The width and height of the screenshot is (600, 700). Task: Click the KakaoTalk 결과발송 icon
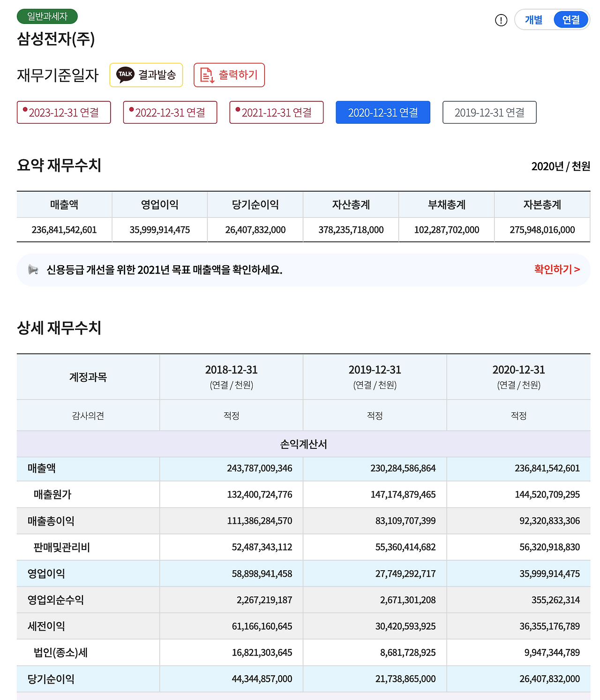point(125,74)
